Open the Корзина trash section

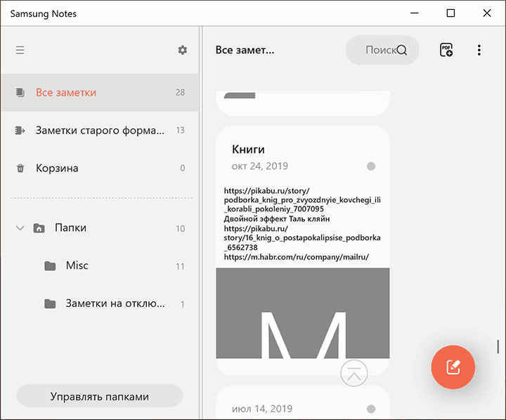[x=100, y=168]
